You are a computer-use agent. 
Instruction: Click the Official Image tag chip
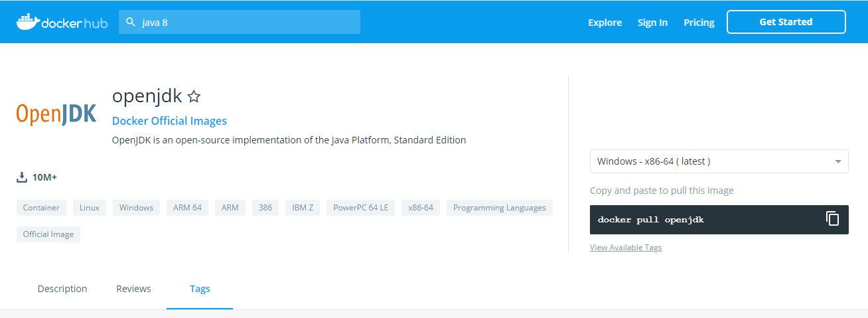point(48,234)
